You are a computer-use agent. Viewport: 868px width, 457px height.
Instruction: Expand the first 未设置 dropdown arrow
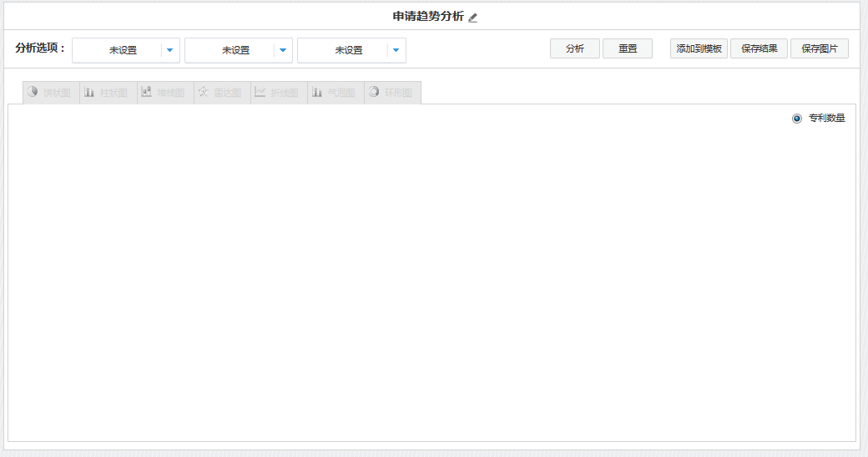[x=169, y=50]
